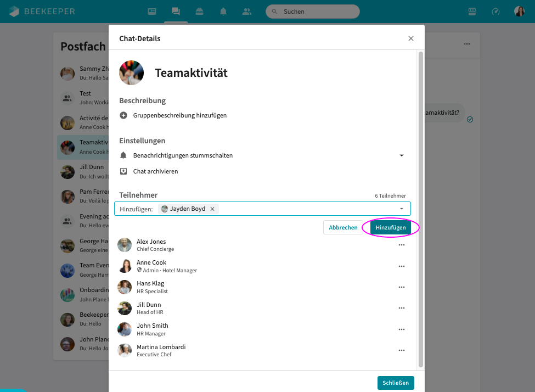Click the Jayden Boyd chip name
Image resolution: width=535 pixels, height=392 pixels.
click(x=188, y=209)
